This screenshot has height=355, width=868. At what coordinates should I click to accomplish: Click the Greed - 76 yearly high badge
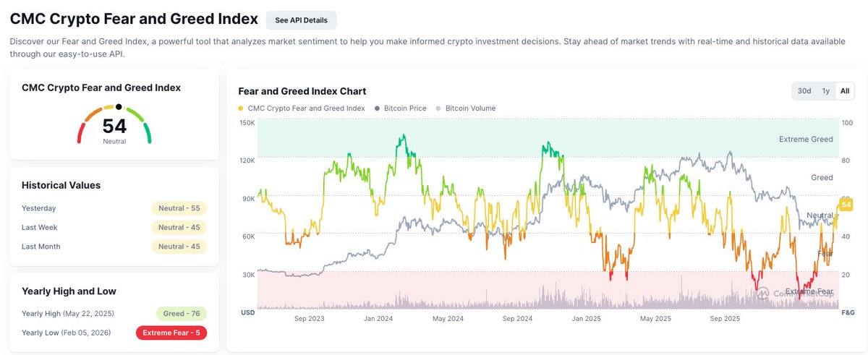click(182, 314)
